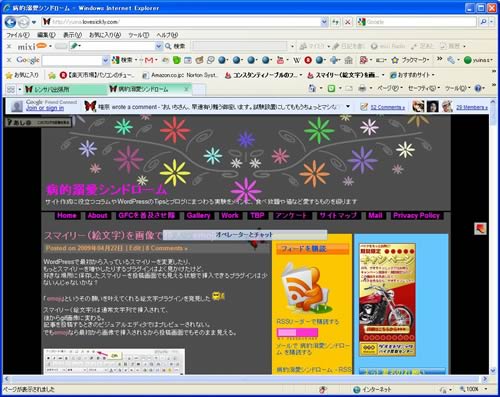500x397 pixels.
Task: Click the motorcycle campaign ad banner
Action: pyautogui.click(x=387, y=299)
